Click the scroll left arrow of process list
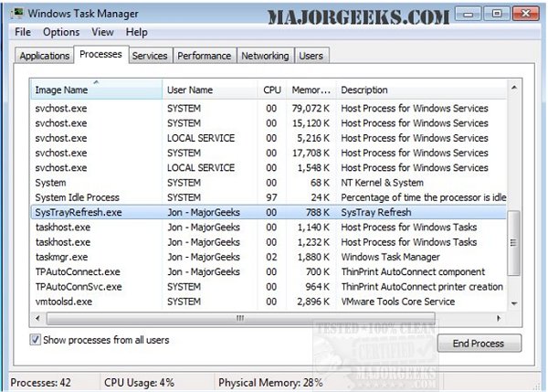Screen dimensions: 548x392 click(x=37, y=318)
